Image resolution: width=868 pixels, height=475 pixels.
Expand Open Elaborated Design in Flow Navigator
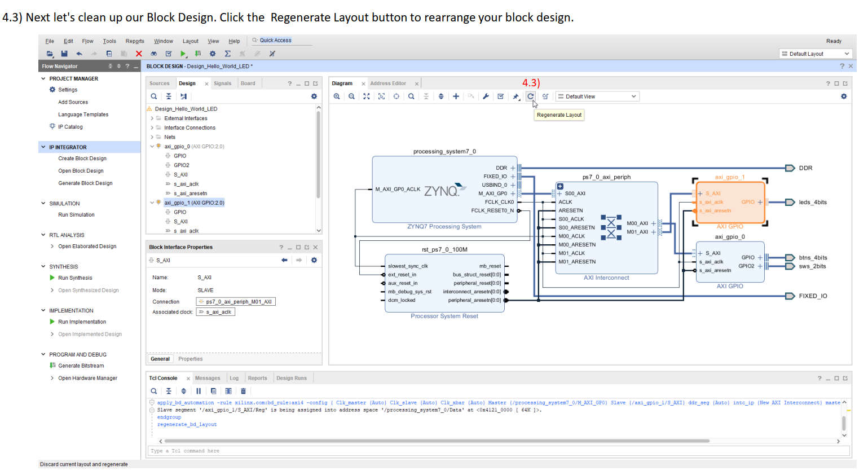(52, 246)
